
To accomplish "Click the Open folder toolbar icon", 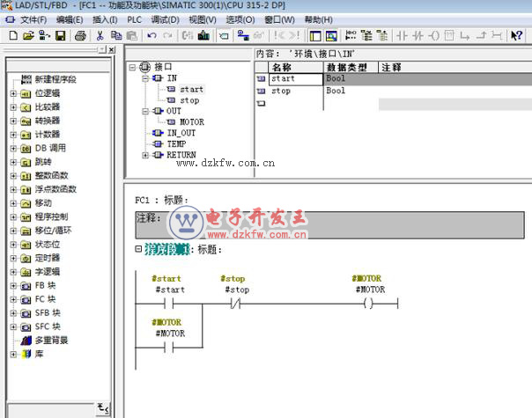I will pos(28,35).
